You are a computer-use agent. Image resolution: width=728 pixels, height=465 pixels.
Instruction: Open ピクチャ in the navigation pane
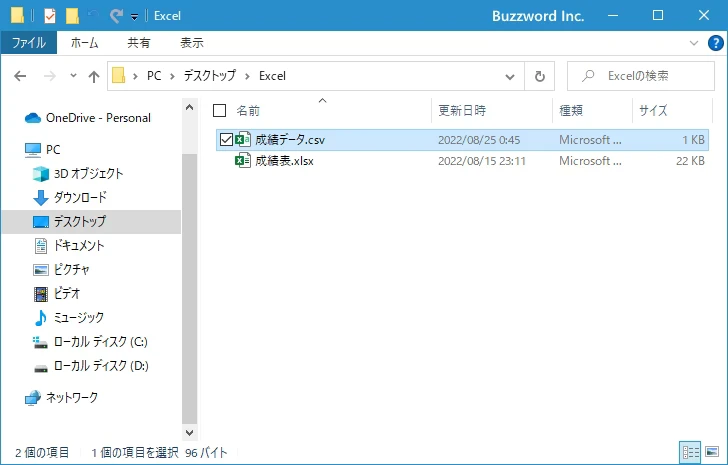click(x=72, y=270)
